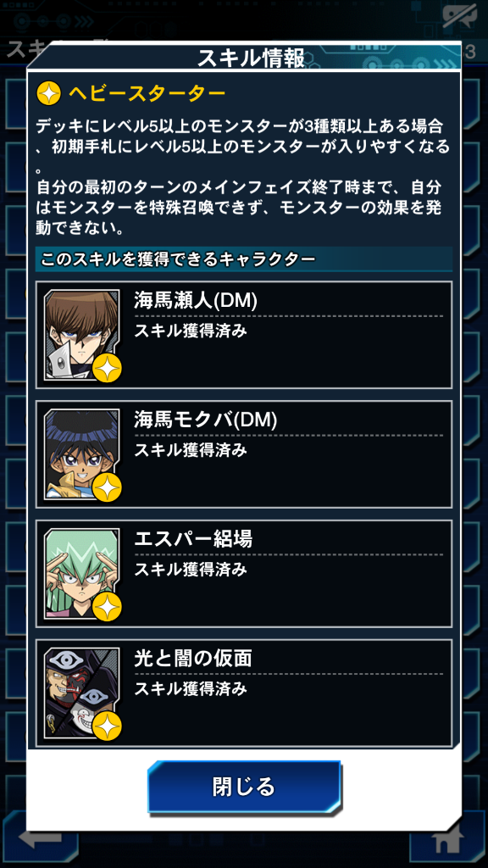Select the エスパー絽場 character portrait
Screen dimensions: 488x868
(82, 574)
